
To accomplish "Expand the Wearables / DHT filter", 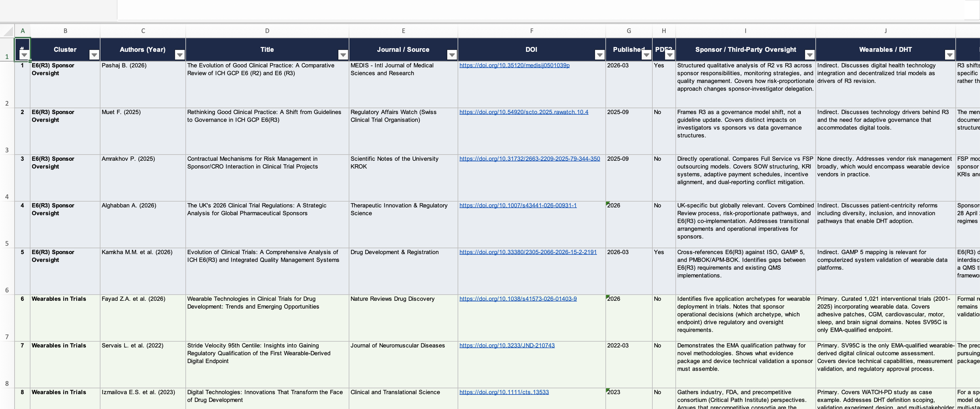I will point(950,55).
